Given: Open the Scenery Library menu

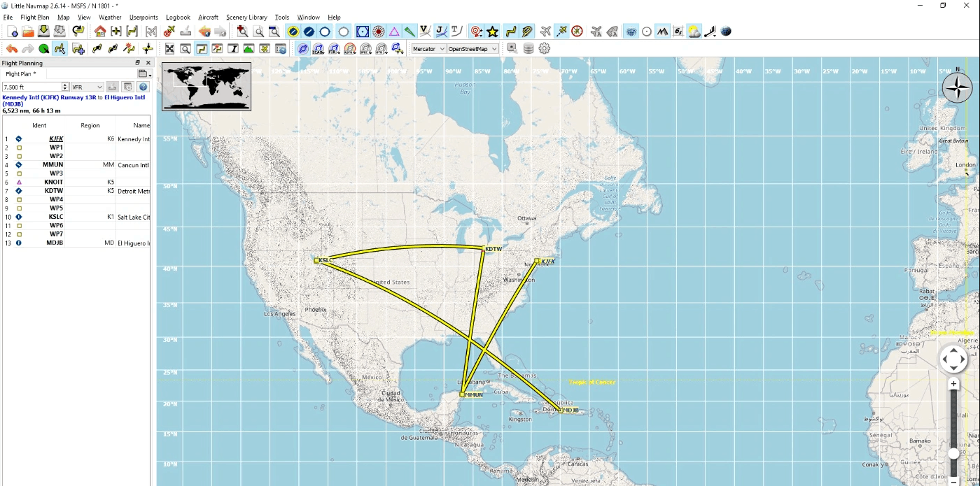Looking at the screenshot, I should coord(246,17).
